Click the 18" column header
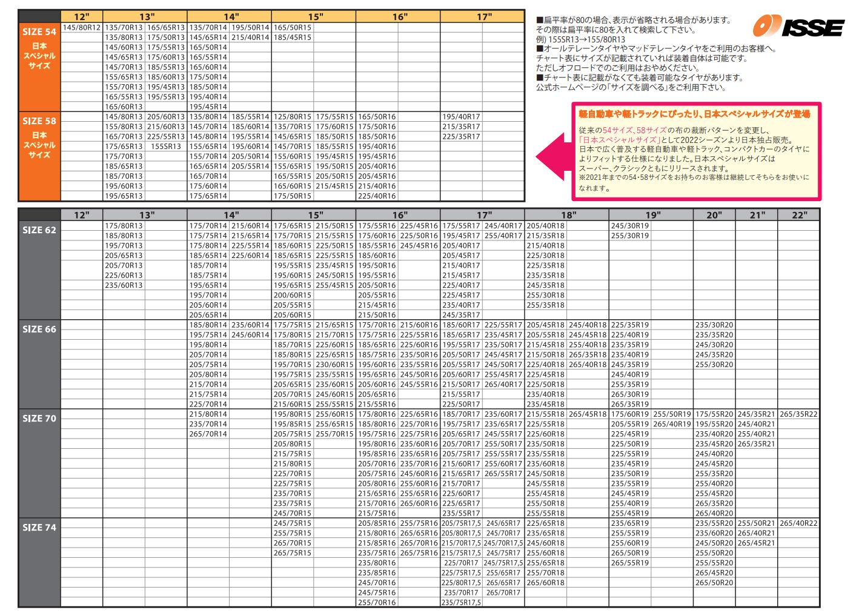 tap(568, 215)
